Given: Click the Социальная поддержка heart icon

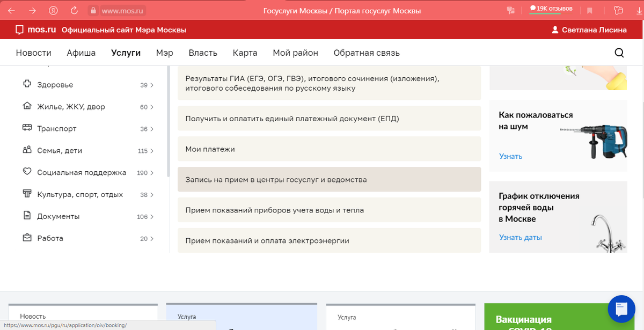Looking at the screenshot, I should 27,172.
